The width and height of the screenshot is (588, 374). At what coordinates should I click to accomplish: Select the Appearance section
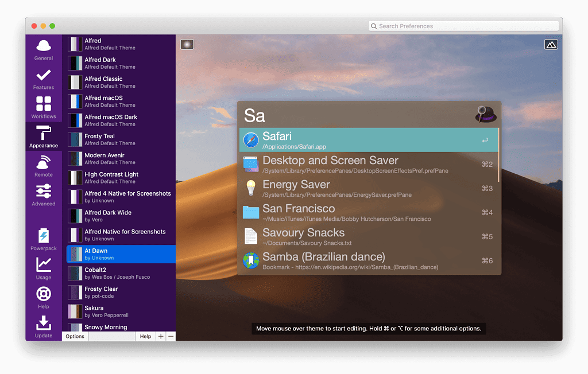point(44,138)
